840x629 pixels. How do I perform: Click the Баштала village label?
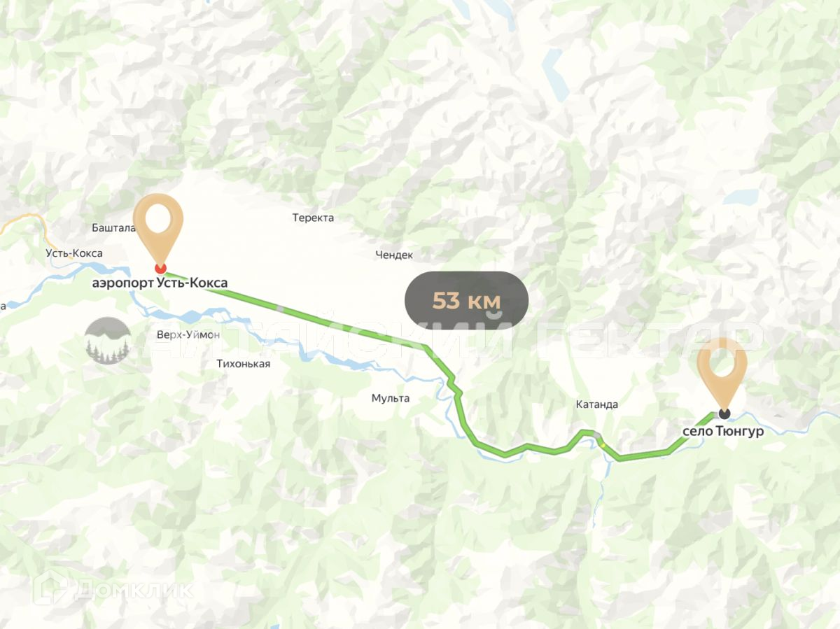point(113,227)
